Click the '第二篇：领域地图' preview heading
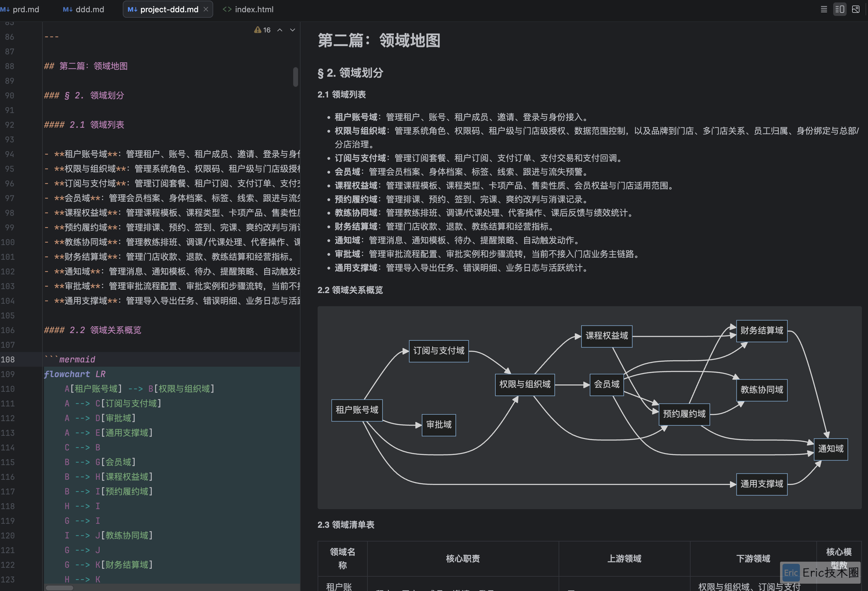 click(x=379, y=40)
